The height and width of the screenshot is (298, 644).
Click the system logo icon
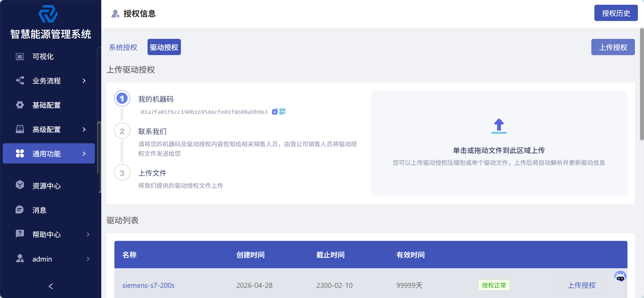(48, 14)
